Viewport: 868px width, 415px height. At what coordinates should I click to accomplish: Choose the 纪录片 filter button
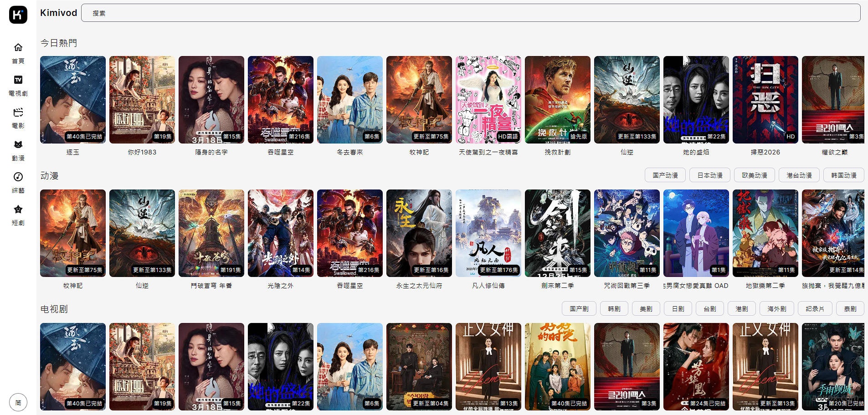[x=815, y=309]
